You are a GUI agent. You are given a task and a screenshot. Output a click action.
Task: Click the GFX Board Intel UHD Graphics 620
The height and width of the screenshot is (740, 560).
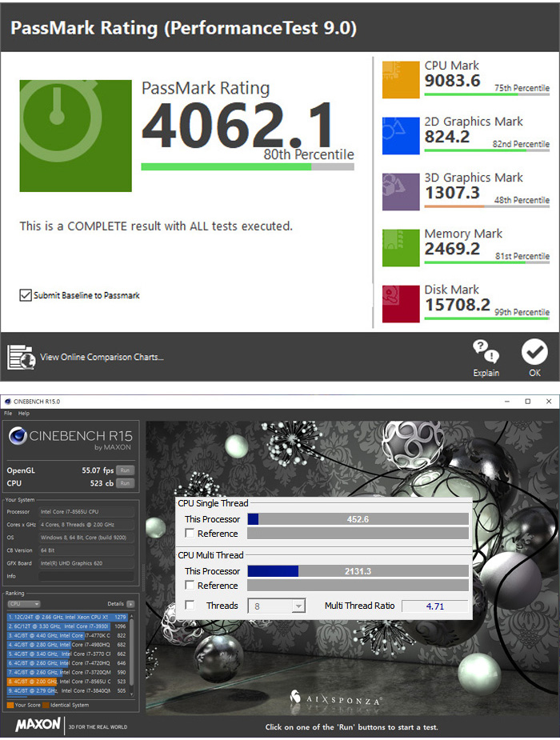pos(86,563)
